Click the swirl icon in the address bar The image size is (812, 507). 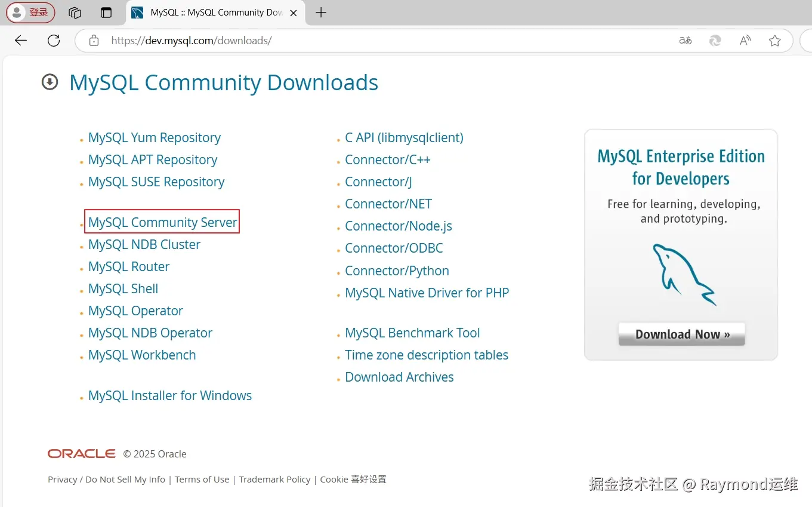coord(715,41)
